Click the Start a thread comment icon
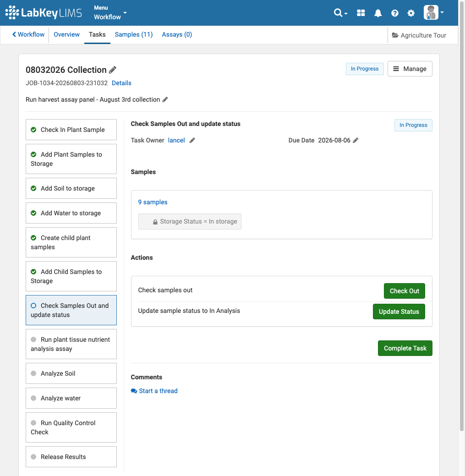Screen dimensions: 465x476 [x=134, y=391]
